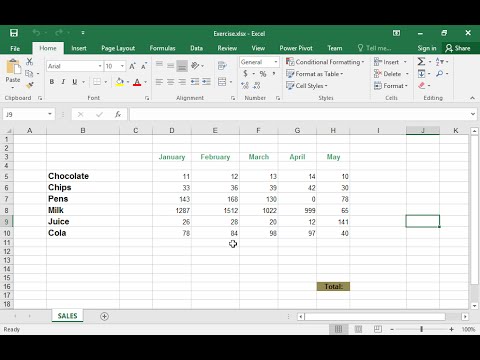Image resolution: width=480 pixels, height=360 pixels.
Task: Select the Format Painter brush icon
Action: [30, 86]
